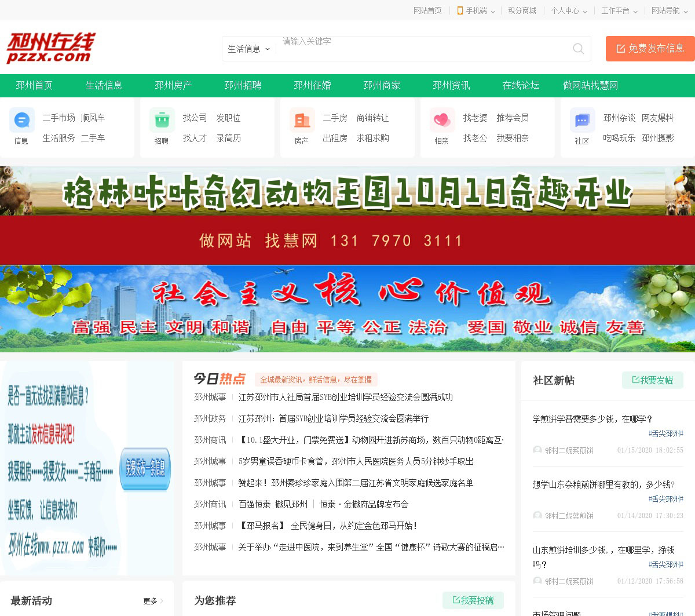Click the magnifier search icon
Image resolution: width=695 pixels, height=616 pixels.
[578, 49]
